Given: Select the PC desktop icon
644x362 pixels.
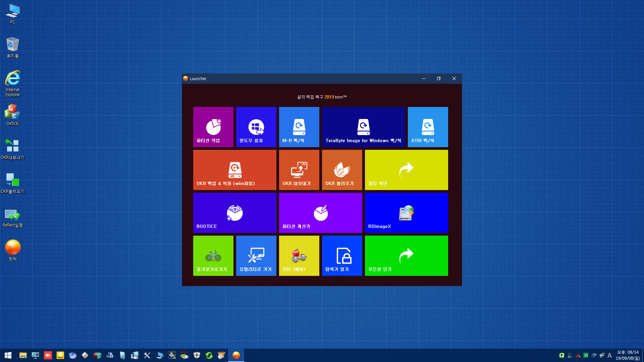Looking at the screenshot, I should tap(12, 14).
